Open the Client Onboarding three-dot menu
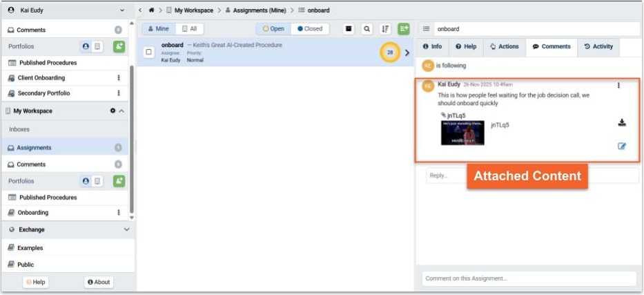This screenshot has width=644, height=295. (x=119, y=77)
